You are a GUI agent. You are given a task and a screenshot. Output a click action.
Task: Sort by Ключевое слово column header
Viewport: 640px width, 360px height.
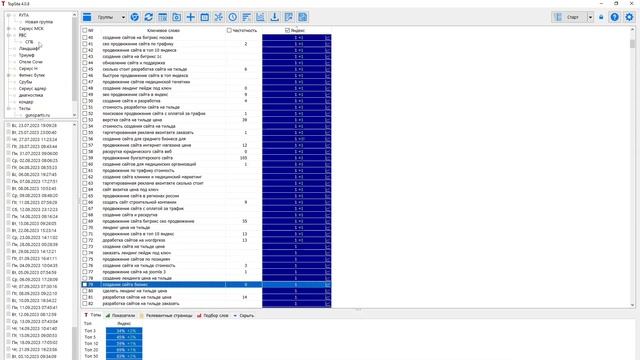tap(163, 30)
